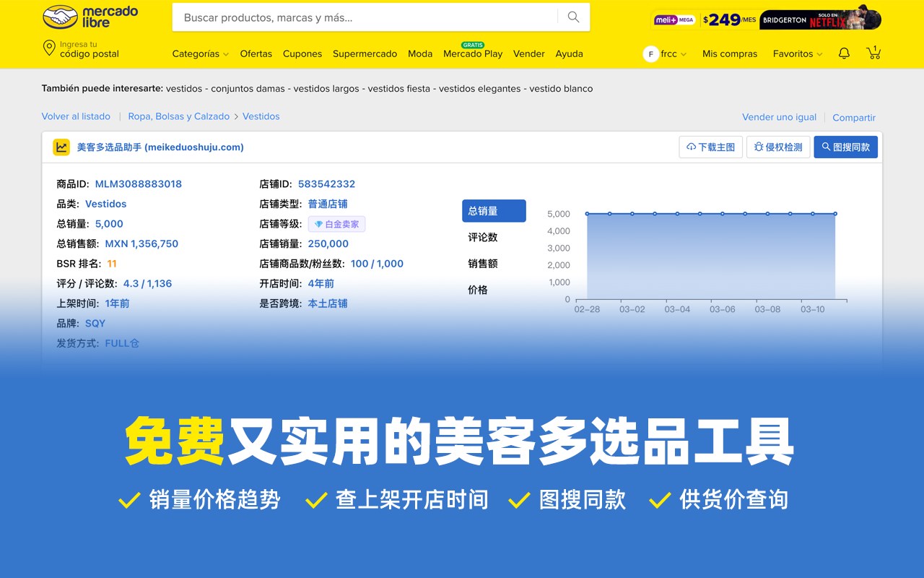The image size is (924, 578).
Task: Click the vestidos largos suggestion
Action: [x=328, y=89]
